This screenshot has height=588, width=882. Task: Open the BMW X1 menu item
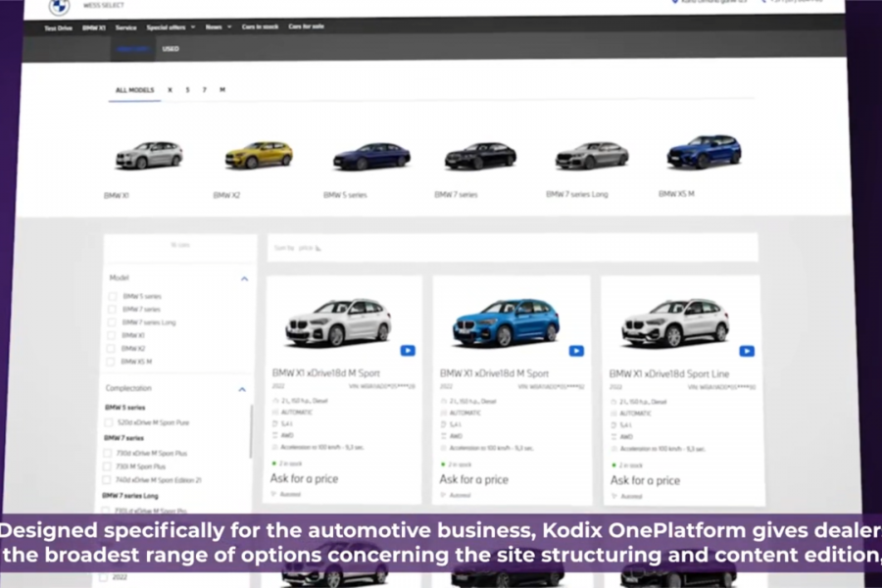(94, 28)
